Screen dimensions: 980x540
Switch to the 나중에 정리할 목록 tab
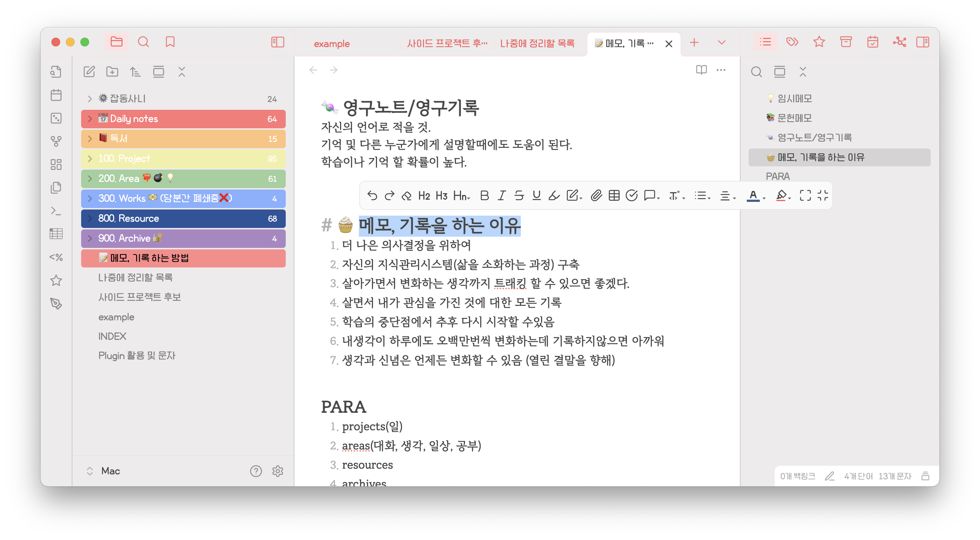pyautogui.click(x=537, y=43)
